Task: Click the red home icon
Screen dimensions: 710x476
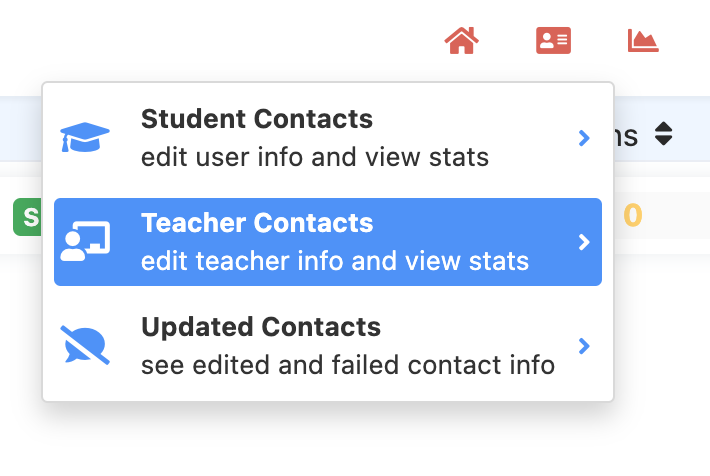Action: click(x=461, y=41)
